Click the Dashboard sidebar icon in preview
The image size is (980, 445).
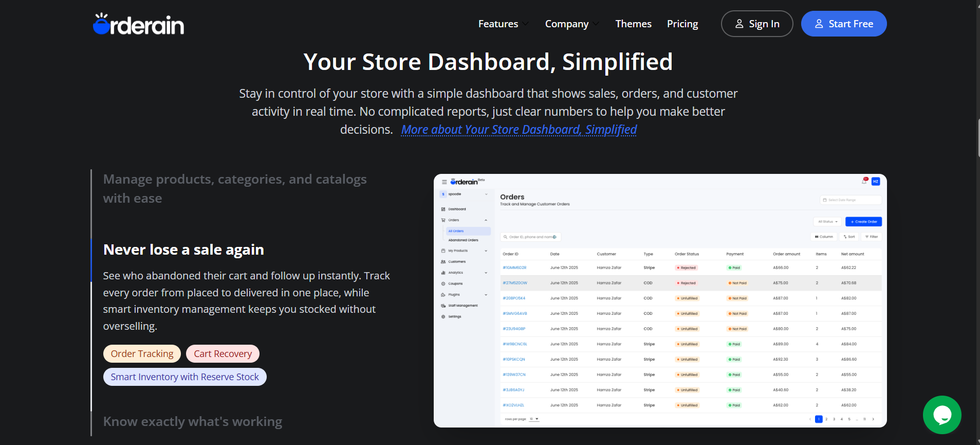click(443, 209)
